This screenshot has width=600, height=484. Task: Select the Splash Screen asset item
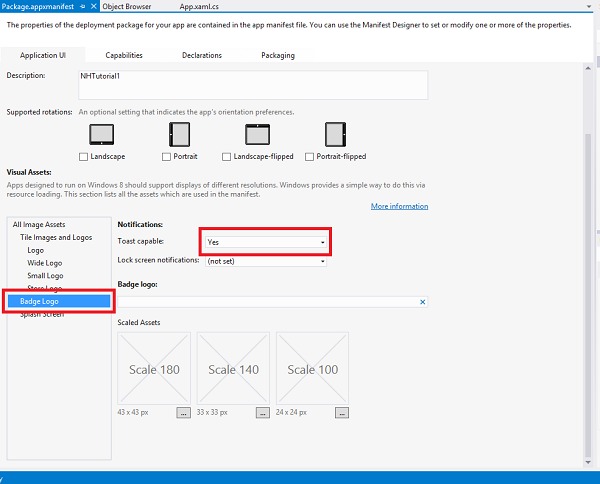point(42,315)
